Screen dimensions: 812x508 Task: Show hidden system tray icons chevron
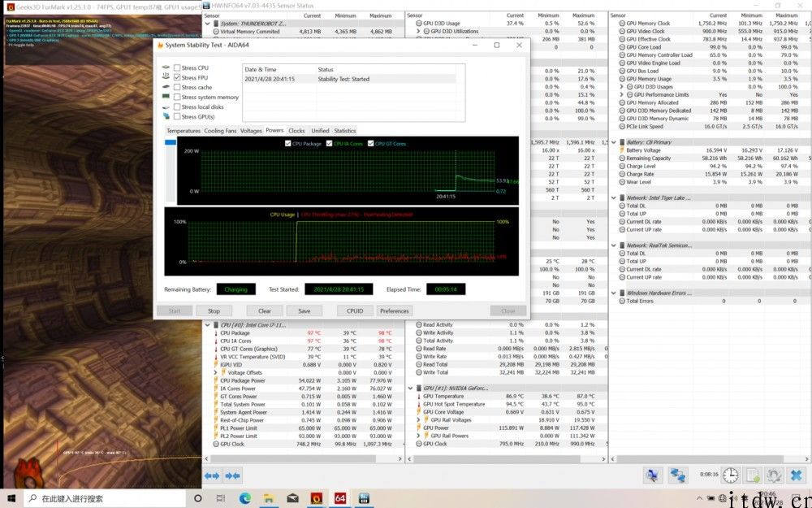(x=700, y=497)
